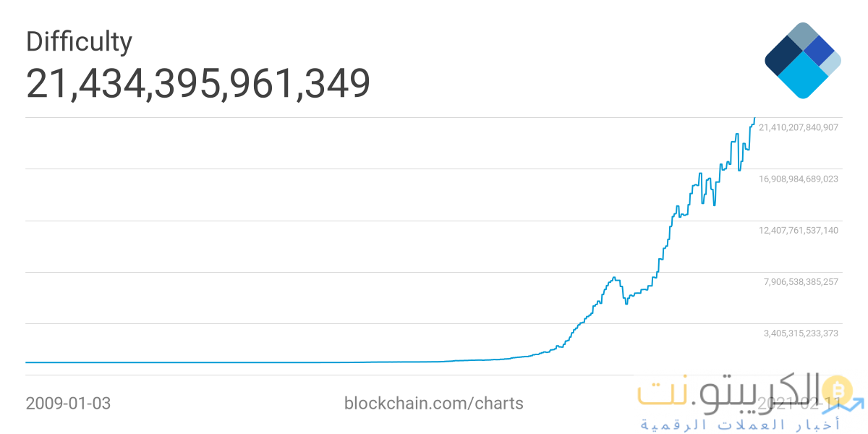The height and width of the screenshot is (434, 868).
Task: Click the "Difficulty" chart title
Action: (79, 42)
